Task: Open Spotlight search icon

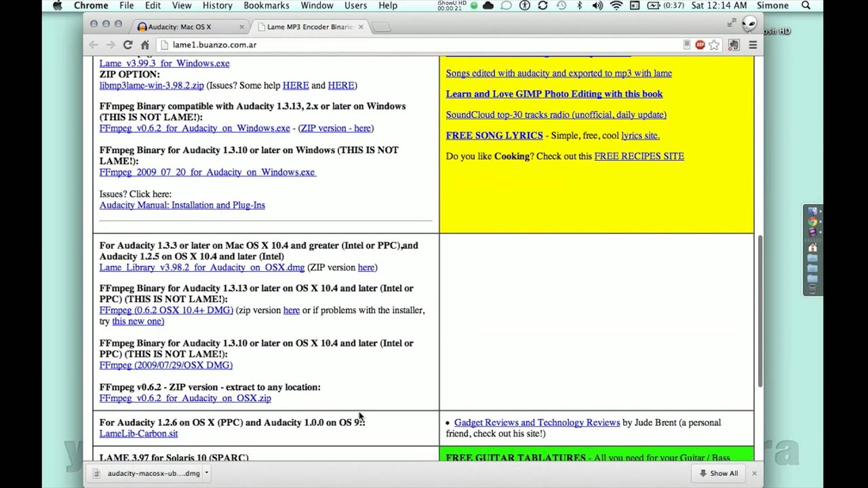Action: tap(806, 5)
